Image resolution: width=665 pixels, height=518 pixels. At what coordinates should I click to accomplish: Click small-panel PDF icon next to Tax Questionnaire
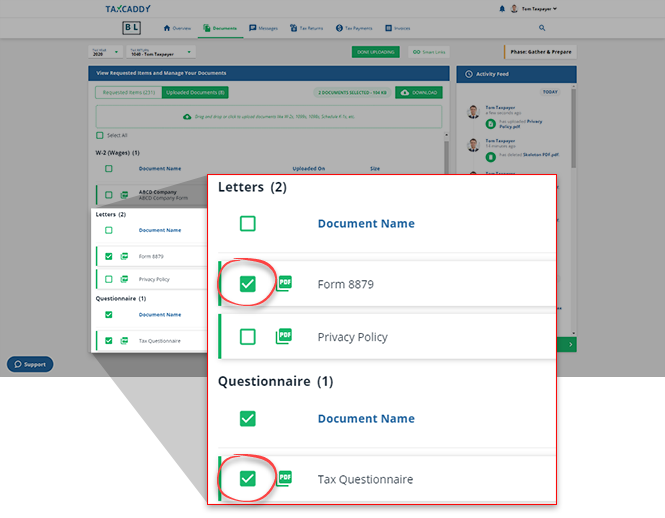coord(124,341)
